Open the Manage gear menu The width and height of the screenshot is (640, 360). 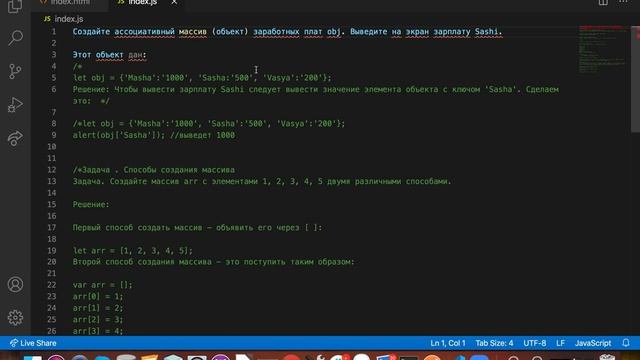[15, 318]
